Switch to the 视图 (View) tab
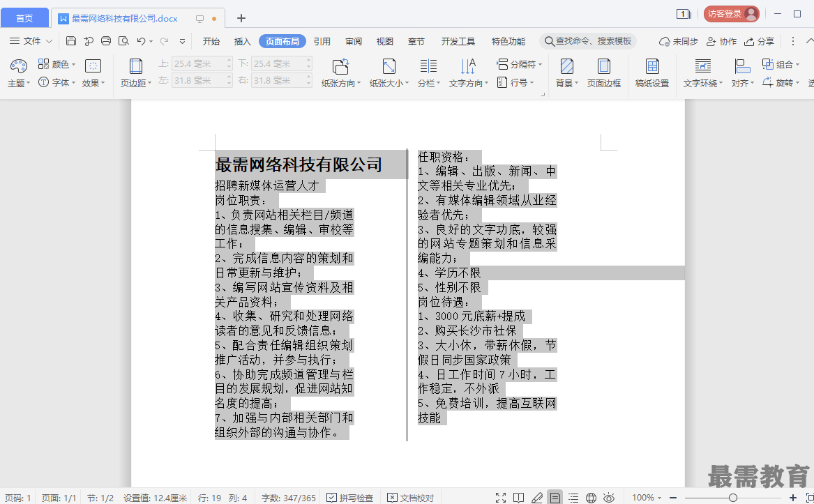This screenshot has width=814, height=504. click(x=384, y=41)
